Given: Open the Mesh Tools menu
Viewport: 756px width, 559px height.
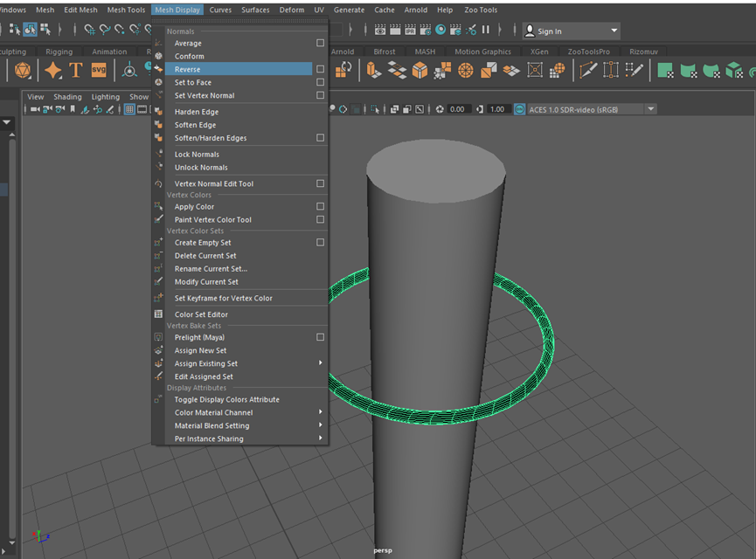Looking at the screenshot, I should tap(126, 10).
